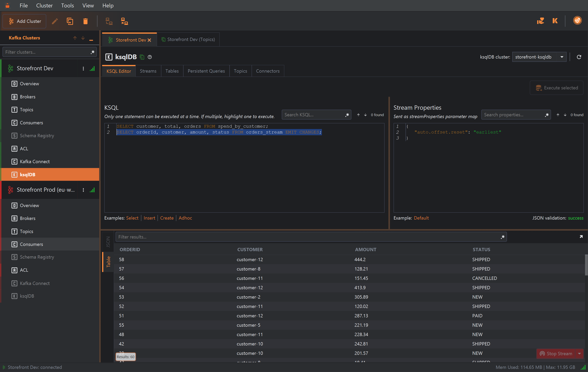The image size is (588, 372).
Task: Toggle regex in Search KSQL field
Action: (x=347, y=115)
